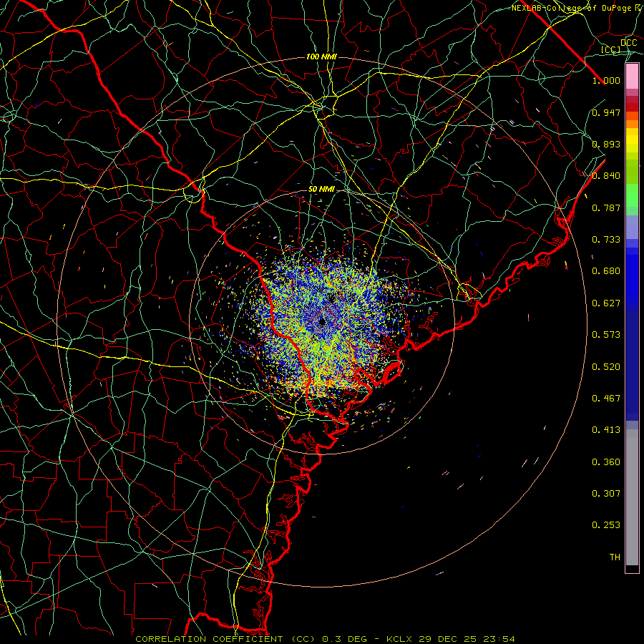
Task: Click the DCC label above the color scale
Action: pos(628,43)
